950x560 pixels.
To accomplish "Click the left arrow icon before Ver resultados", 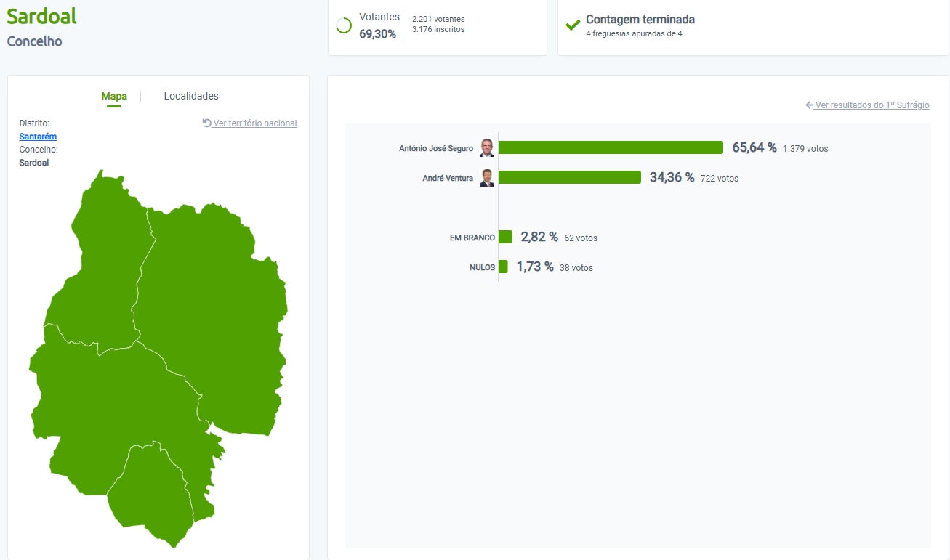I will pyautogui.click(x=809, y=105).
